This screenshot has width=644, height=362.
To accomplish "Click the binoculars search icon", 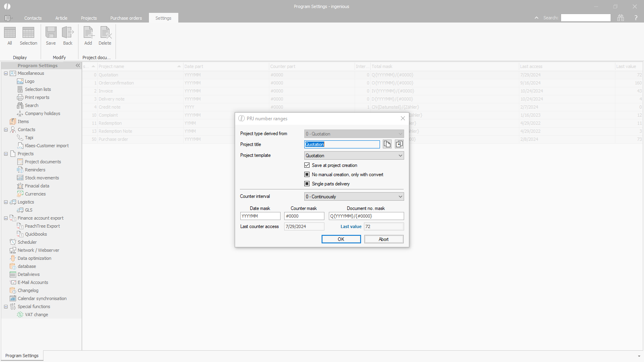I will (621, 18).
